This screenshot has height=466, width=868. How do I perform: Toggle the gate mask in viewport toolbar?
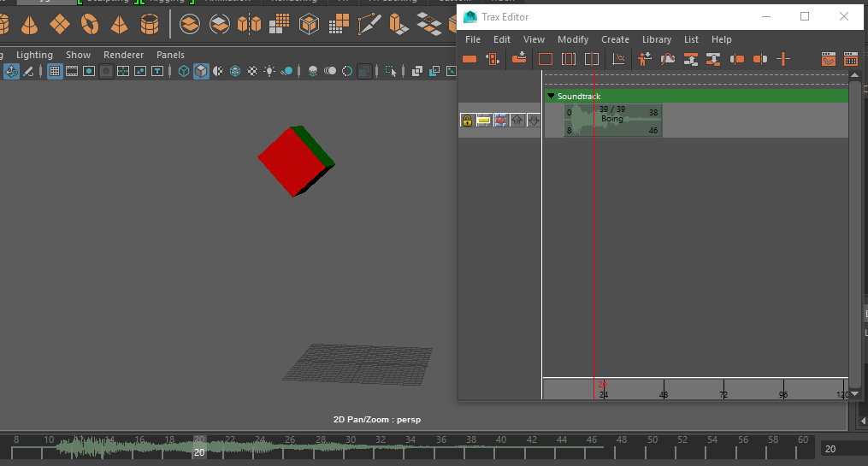(106, 71)
